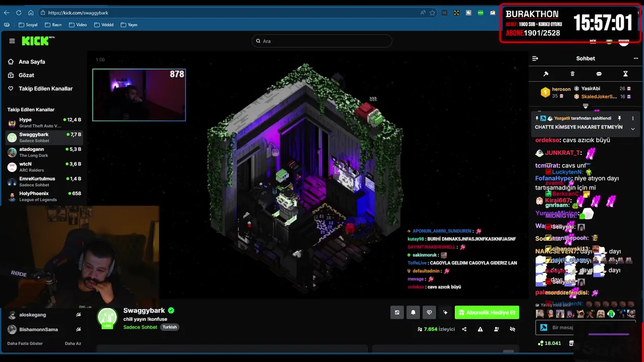644x362 pixels.
Task: Select the Swaggybark channel in sidebar
Action: click(44, 137)
